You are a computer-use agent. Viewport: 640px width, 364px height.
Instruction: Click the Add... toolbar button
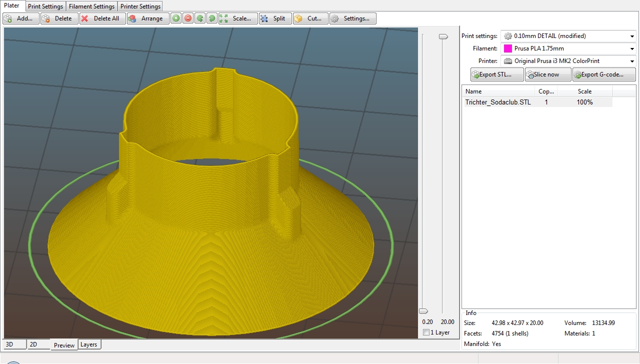21,18
